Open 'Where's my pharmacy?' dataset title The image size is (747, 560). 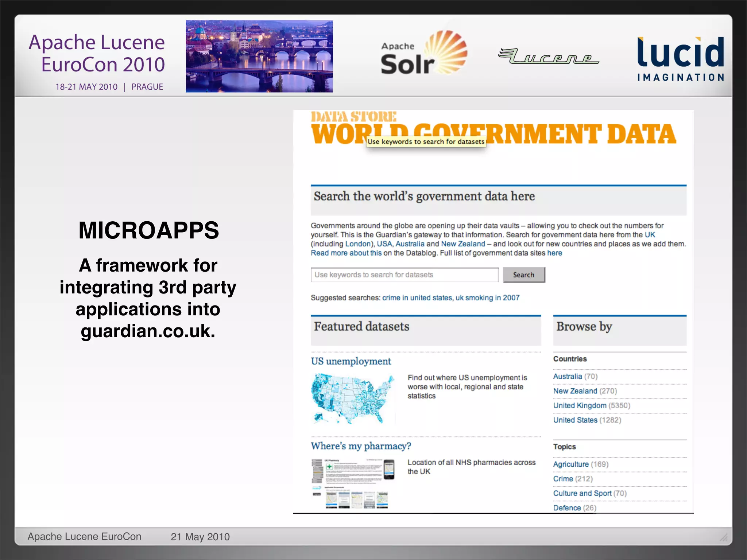point(361,446)
